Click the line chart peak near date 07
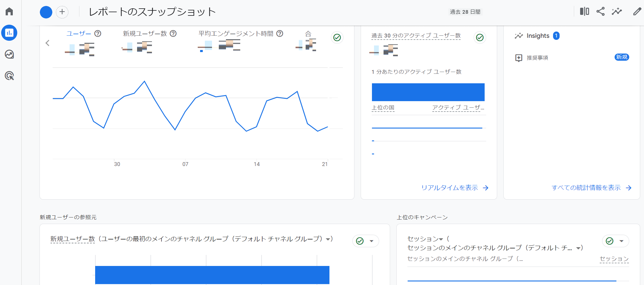Viewport: 644px width, 285px height. pos(205,93)
